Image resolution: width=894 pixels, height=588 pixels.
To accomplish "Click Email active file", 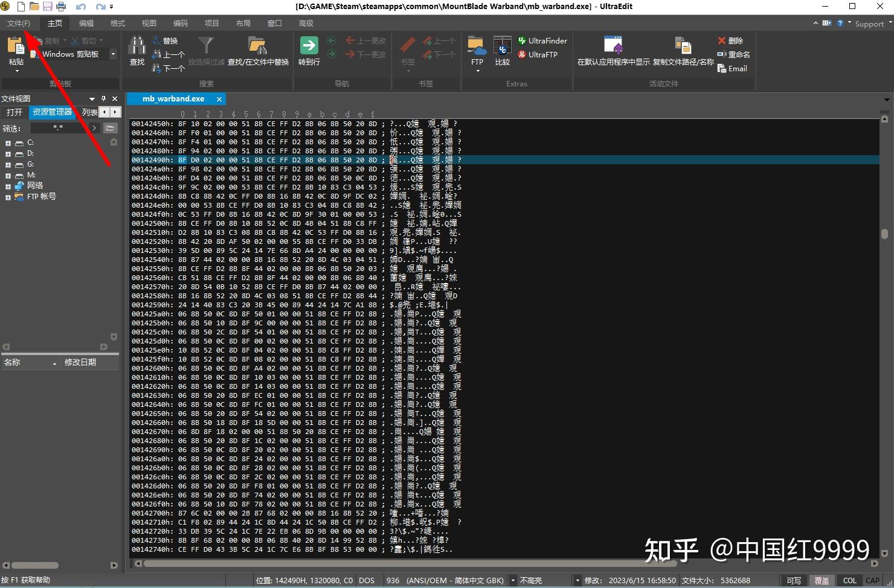I will (x=732, y=68).
